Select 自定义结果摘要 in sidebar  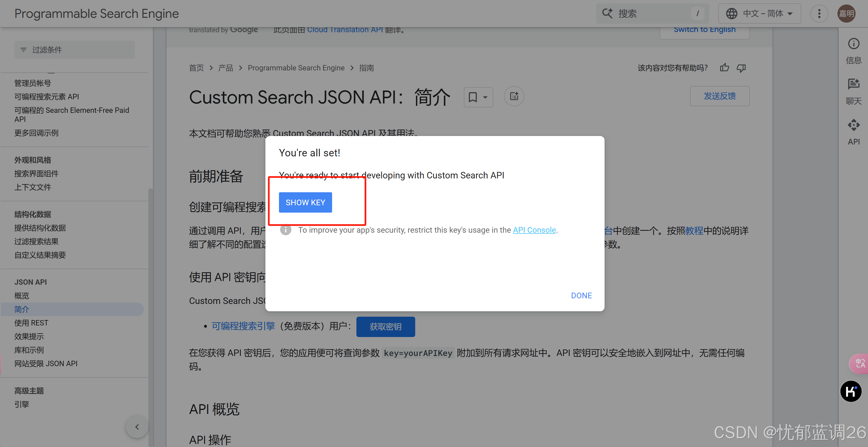click(x=40, y=255)
